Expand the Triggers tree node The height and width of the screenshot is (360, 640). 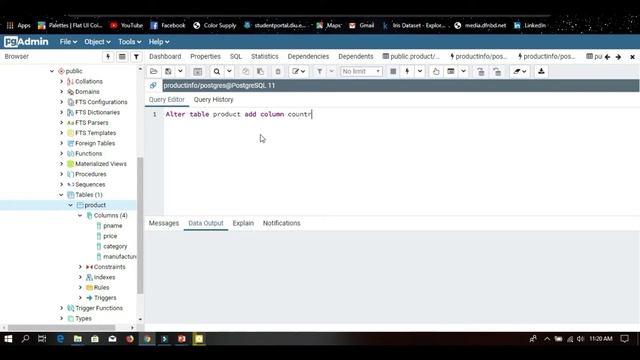[80, 298]
